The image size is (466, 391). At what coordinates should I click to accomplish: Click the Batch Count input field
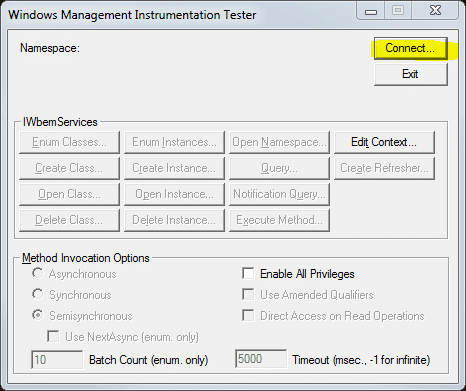tap(57, 360)
